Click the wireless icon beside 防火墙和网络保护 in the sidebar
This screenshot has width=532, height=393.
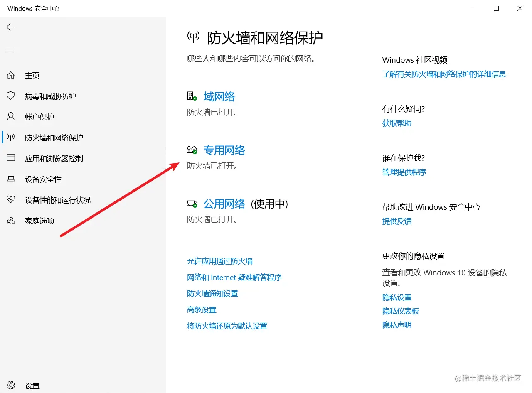[x=11, y=138]
